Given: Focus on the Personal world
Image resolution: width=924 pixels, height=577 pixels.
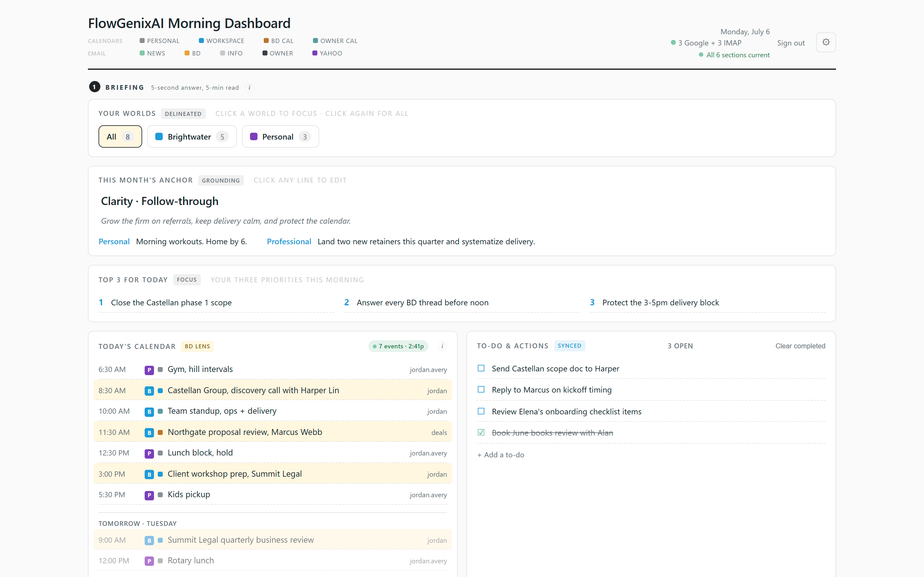Looking at the screenshot, I should point(280,137).
